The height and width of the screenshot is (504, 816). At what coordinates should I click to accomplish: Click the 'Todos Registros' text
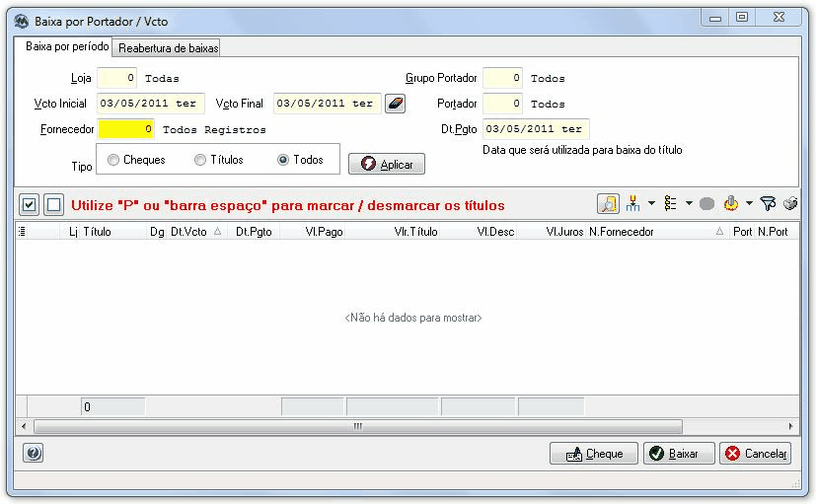pos(214,129)
